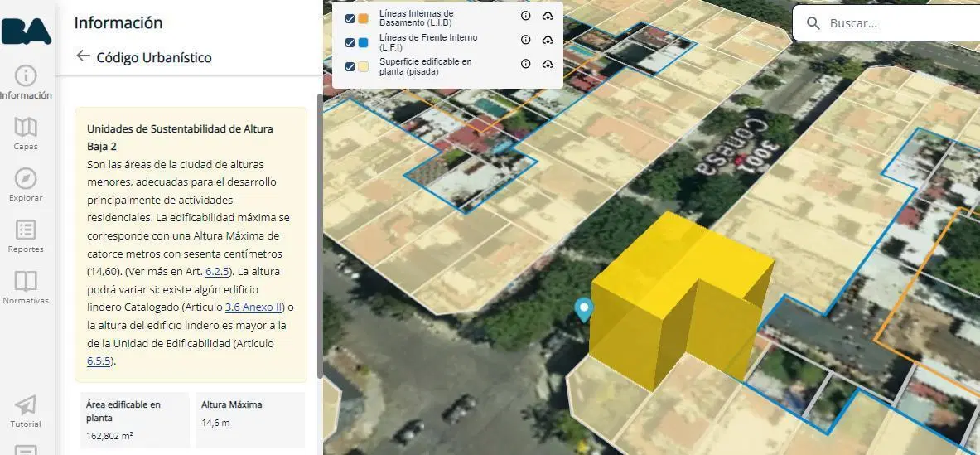The image size is (980, 455).
Task: Open the Normativas book section
Action: (x=26, y=288)
